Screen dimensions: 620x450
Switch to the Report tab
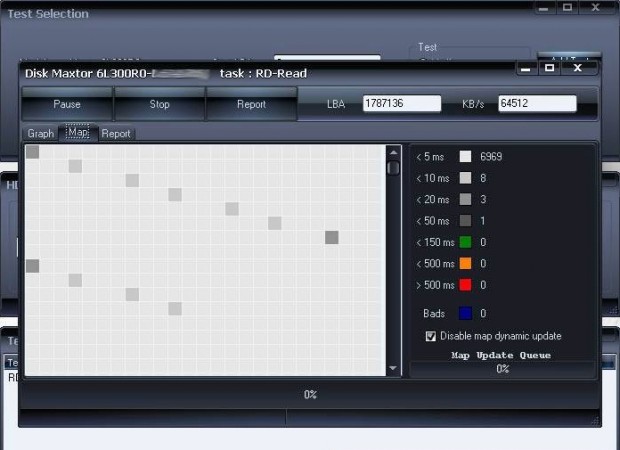pos(116,133)
